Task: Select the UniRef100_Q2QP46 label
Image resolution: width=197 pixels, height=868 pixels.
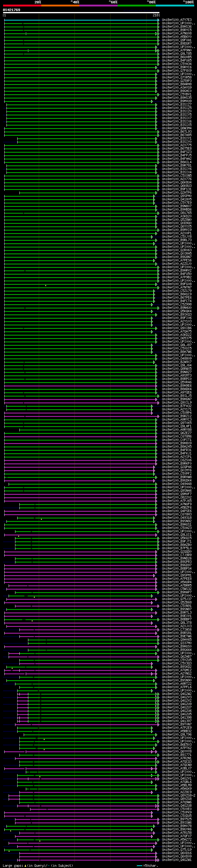Action: tap(177, 467)
